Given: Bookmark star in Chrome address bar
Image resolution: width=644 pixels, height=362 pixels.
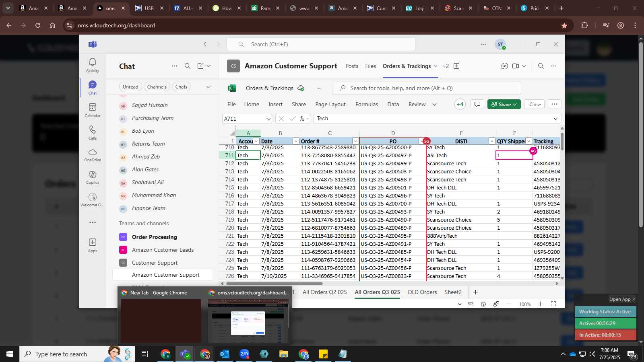Looking at the screenshot, I should [564, 25].
